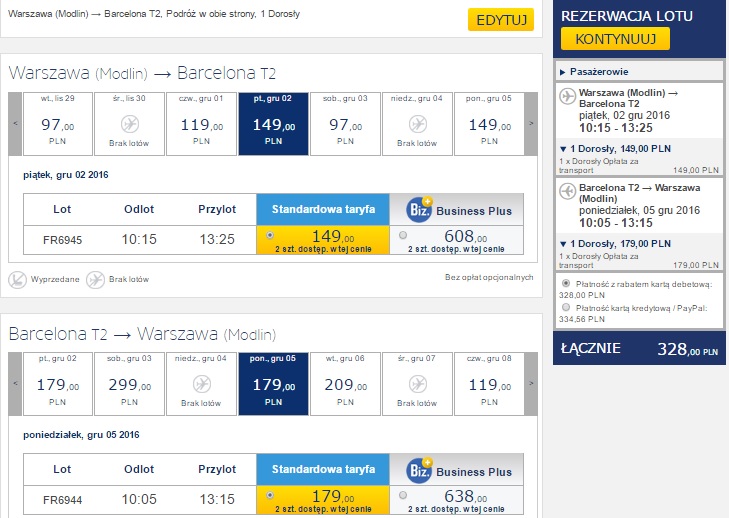Open the Bez opłat opcjonalnych link

point(489,277)
